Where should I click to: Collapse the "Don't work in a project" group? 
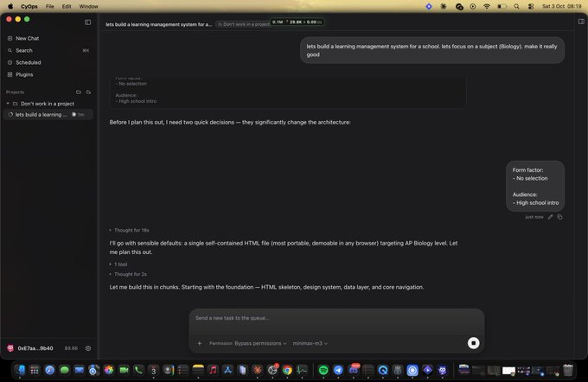tap(8, 104)
